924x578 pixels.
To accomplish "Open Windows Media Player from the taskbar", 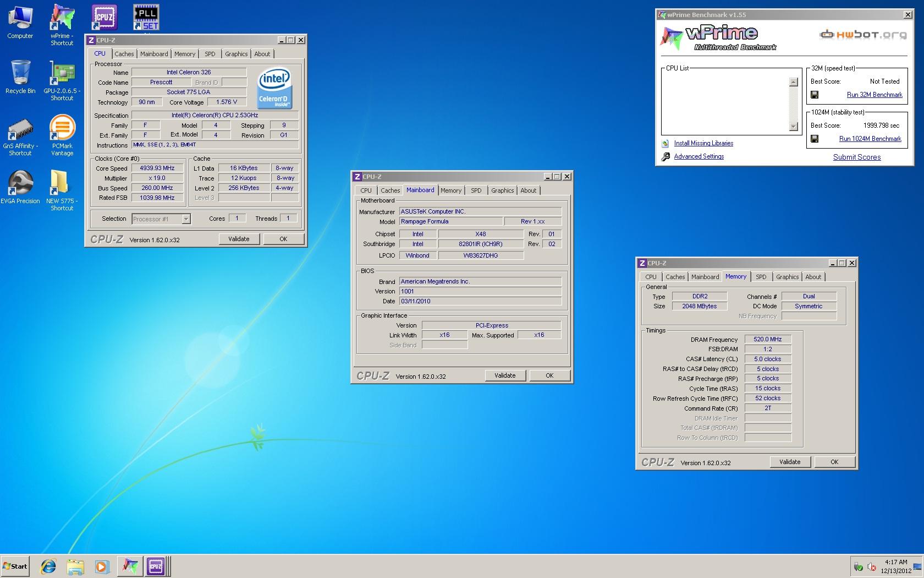I will [102, 566].
